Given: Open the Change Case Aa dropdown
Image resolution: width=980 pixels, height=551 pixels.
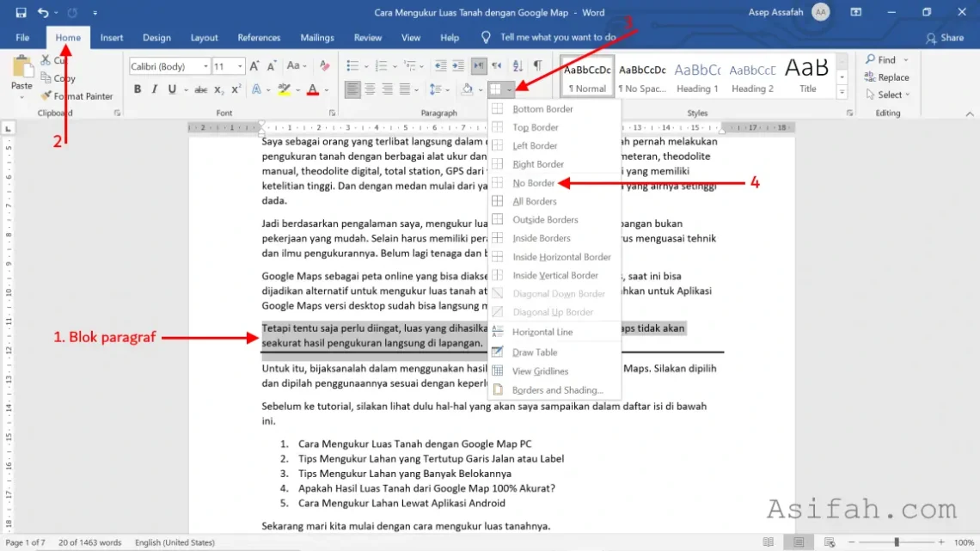Looking at the screenshot, I should point(297,65).
